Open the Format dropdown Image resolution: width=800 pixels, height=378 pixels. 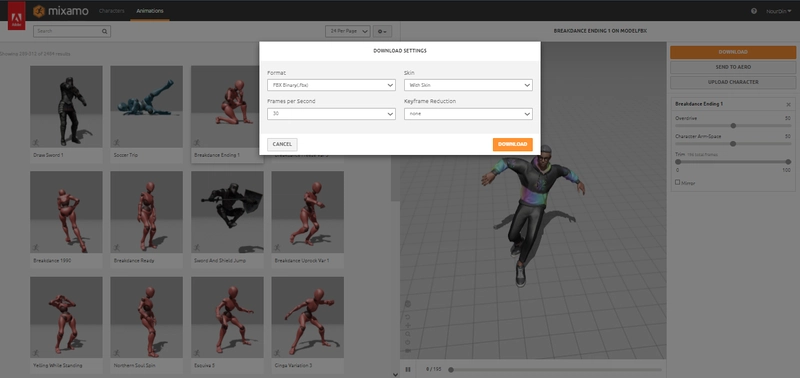[x=331, y=85]
